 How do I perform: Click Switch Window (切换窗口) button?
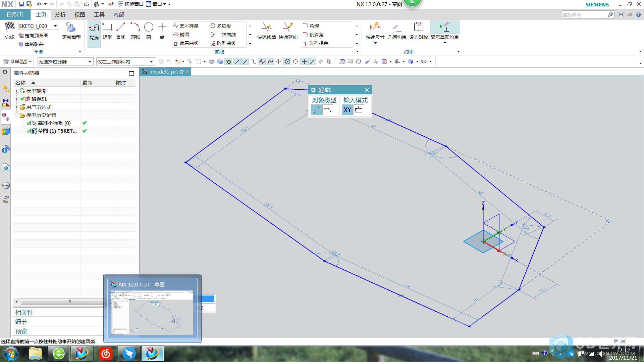coord(131,4)
